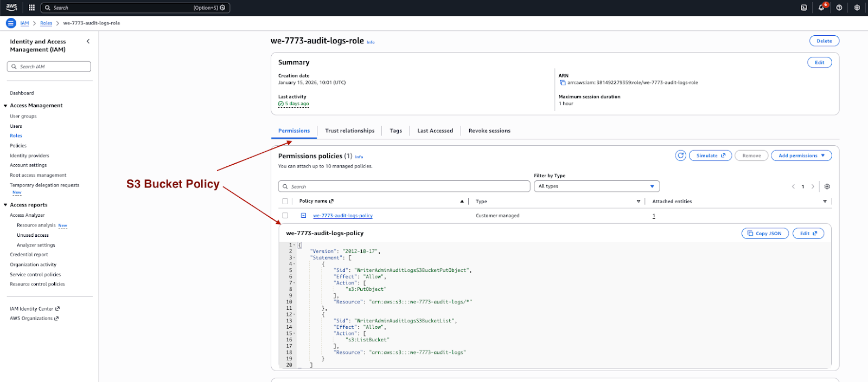Screen dimensions: 868x382
Task: Fold JSON line 1 in policy editor
Action: point(295,245)
